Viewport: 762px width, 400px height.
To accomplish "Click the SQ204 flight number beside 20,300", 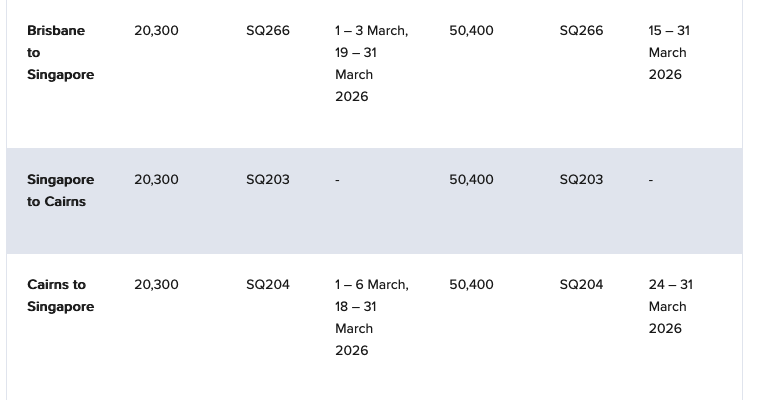I will click(x=268, y=284).
